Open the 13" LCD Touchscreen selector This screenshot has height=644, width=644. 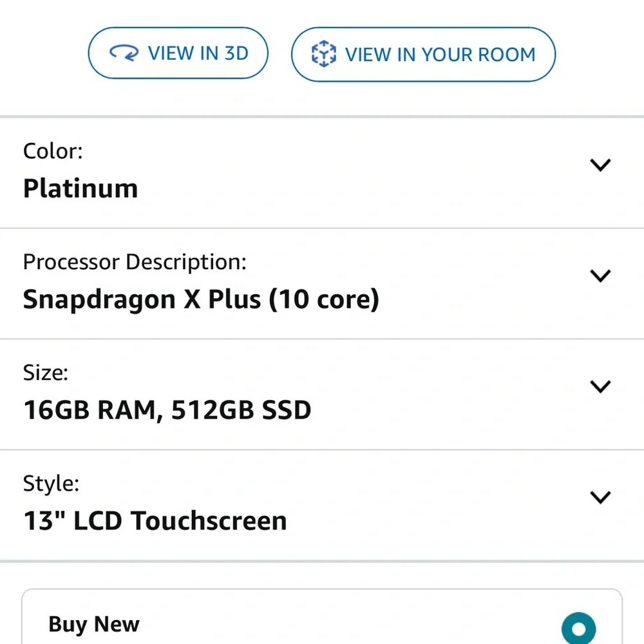[322, 506]
